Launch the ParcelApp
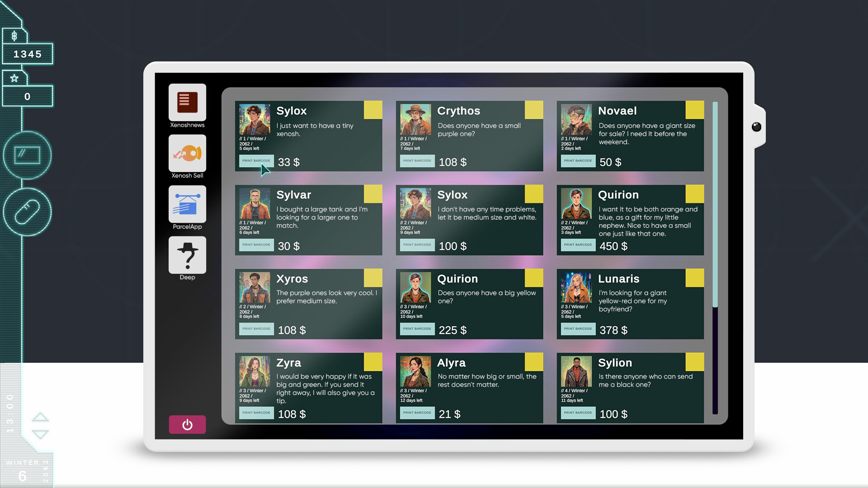 coord(187,204)
